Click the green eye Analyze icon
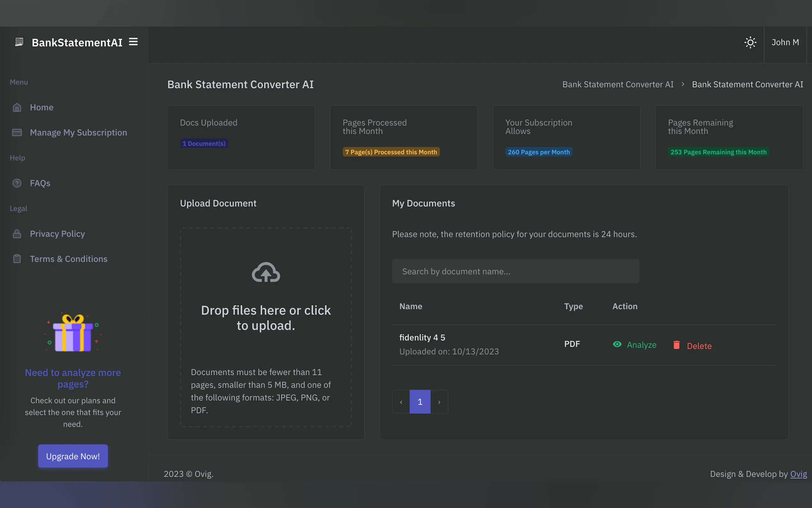This screenshot has width=812, height=508. pos(617,345)
